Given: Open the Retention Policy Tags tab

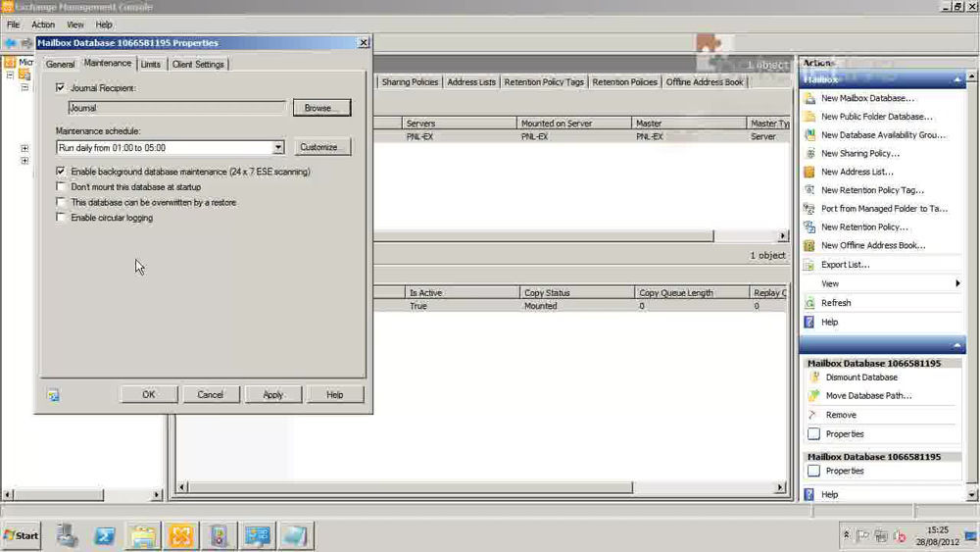Looking at the screenshot, I should (x=544, y=82).
